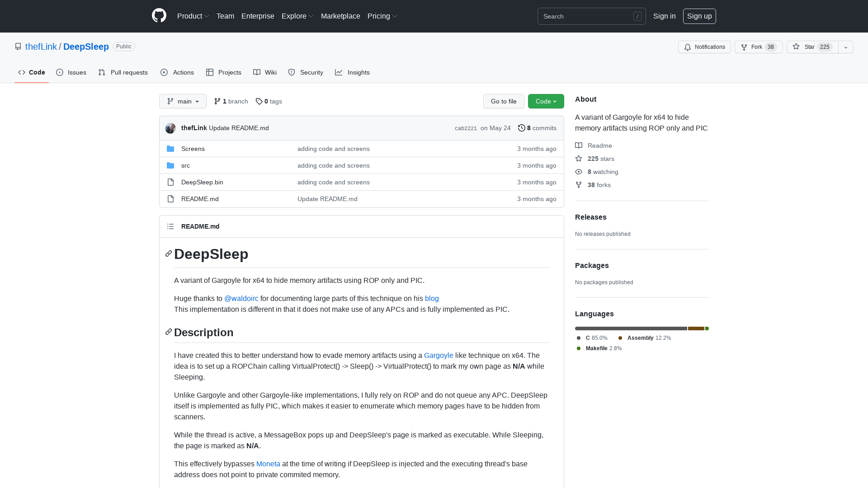Switch to the Issues tab
The height and width of the screenshot is (488, 868).
[71, 72]
